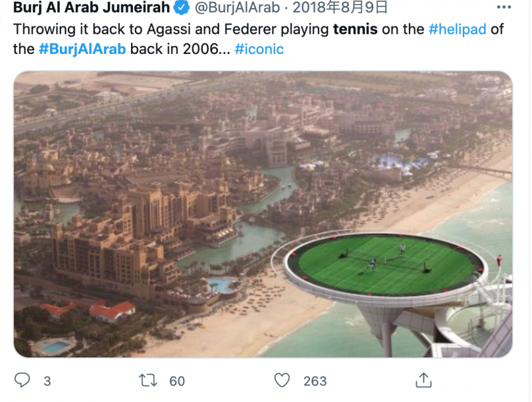
Task: Retweet this Burj Al Arab post
Action: 151,380
